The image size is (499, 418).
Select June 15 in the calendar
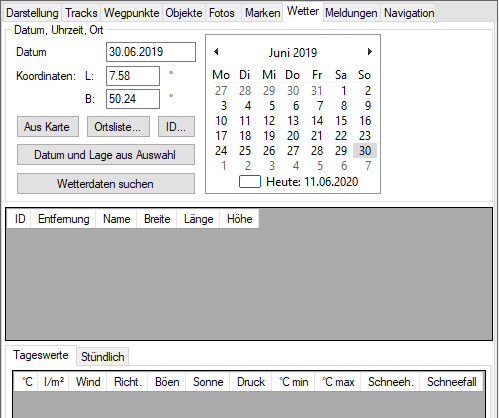pyautogui.click(x=341, y=121)
